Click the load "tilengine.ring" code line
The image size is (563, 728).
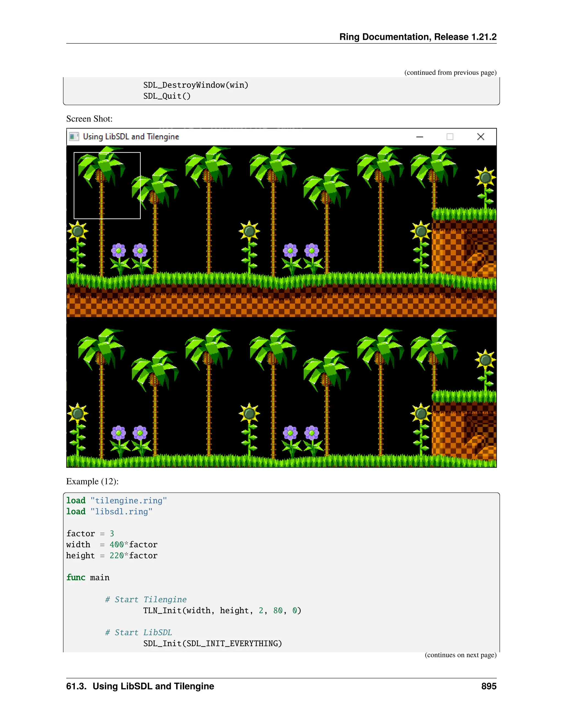[116, 501]
